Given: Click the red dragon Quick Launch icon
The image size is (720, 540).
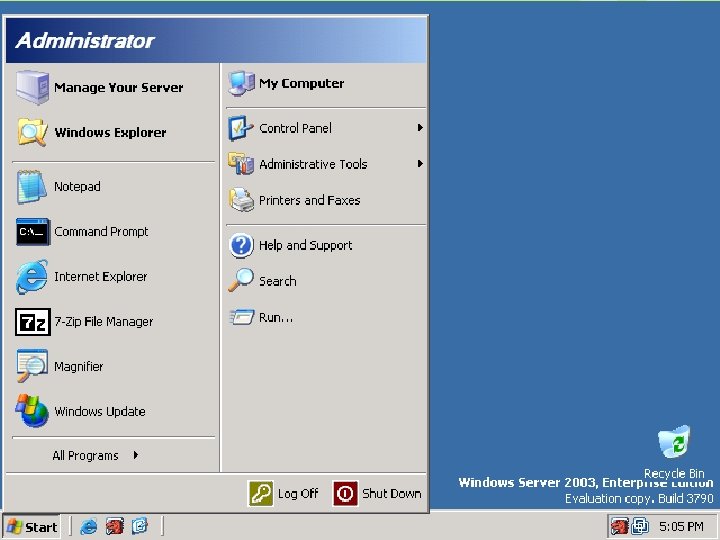Looking at the screenshot, I should pyautogui.click(x=114, y=526).
